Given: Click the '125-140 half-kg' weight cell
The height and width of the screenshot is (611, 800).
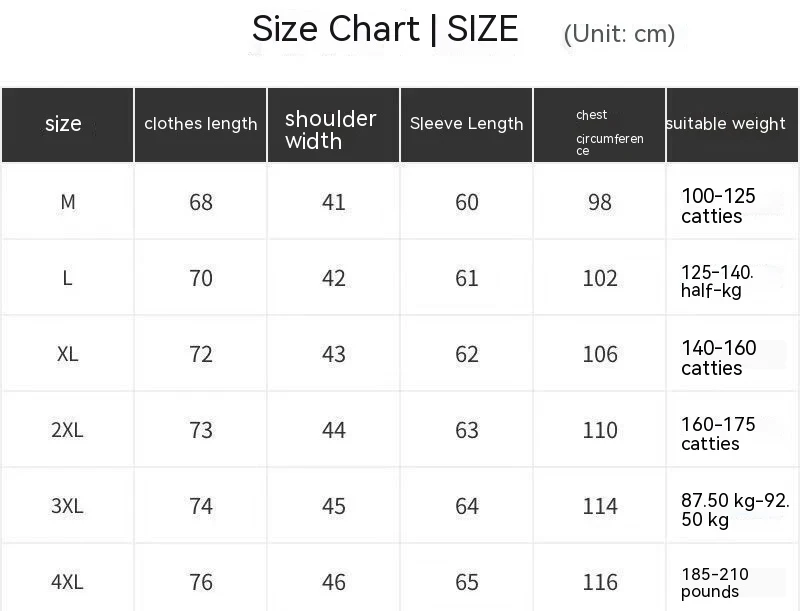Looking at the screenshot, I should point(717,282).
